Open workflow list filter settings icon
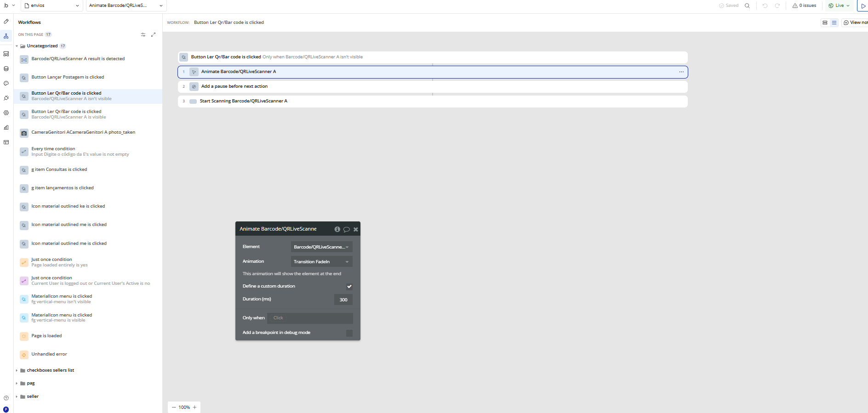868x413 pixels. coord(143,34)
